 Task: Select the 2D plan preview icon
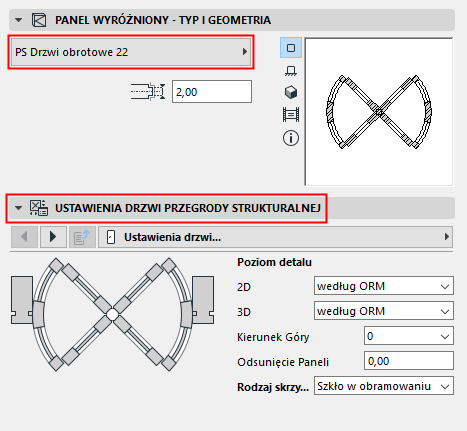(291, 48)
